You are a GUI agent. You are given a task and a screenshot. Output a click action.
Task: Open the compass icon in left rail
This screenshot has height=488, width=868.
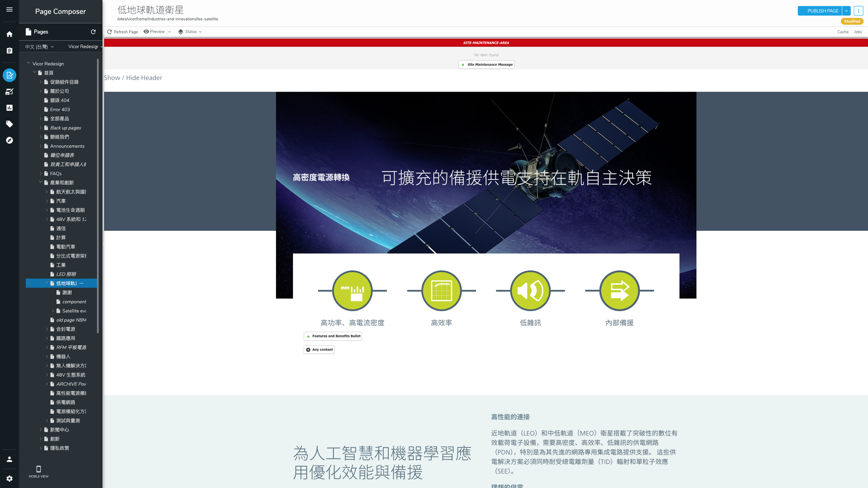[x=9, y=140]
